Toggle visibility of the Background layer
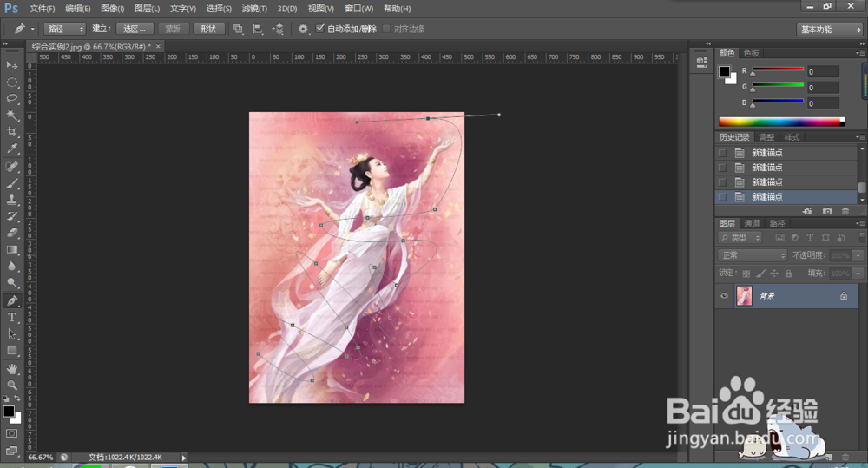Screen dimensions: 868x468 pos(724,296)
